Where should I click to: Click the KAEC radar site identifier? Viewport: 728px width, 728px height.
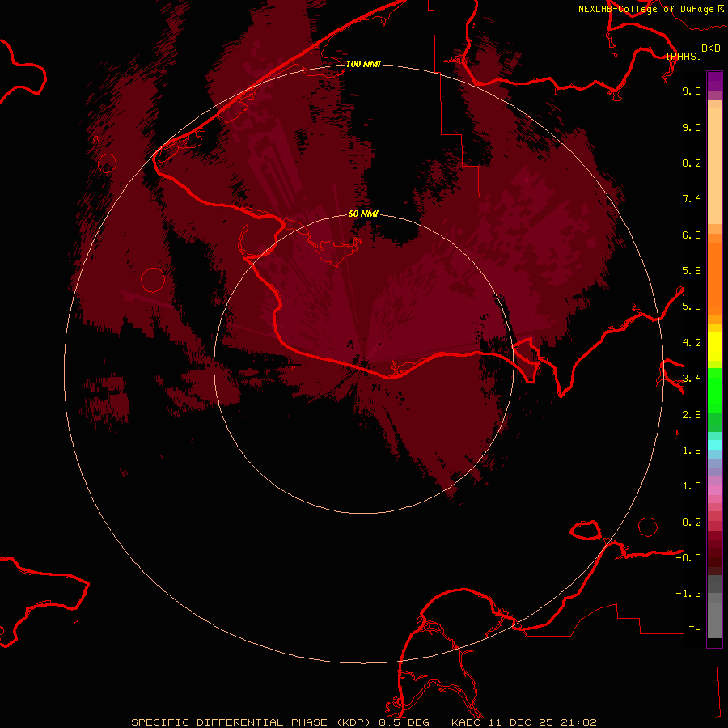[467, 722]
